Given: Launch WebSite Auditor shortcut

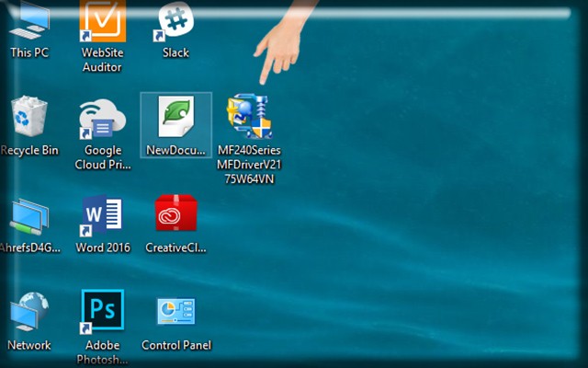Looking at the screenshot, I should (x=102, y=20).
